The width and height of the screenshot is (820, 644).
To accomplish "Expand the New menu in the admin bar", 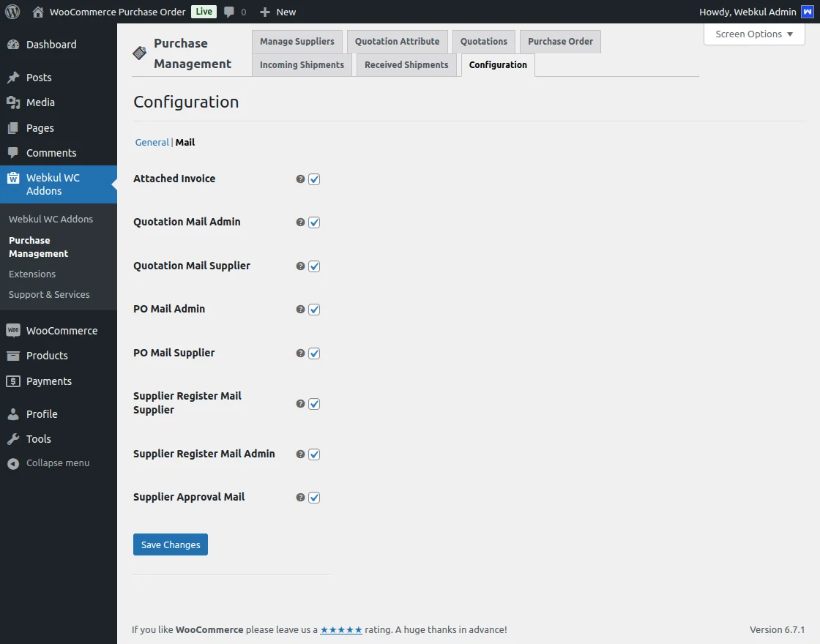I will click(x=277, y=12).
